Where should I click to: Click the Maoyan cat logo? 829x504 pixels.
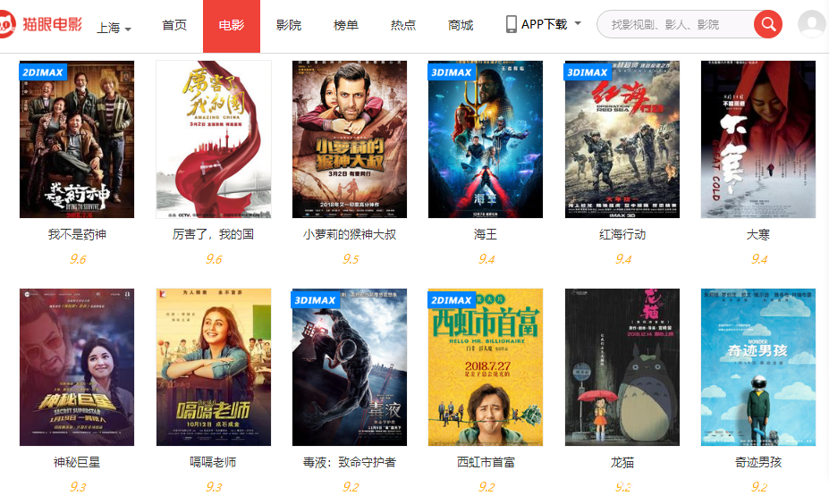tap(7, 24)
